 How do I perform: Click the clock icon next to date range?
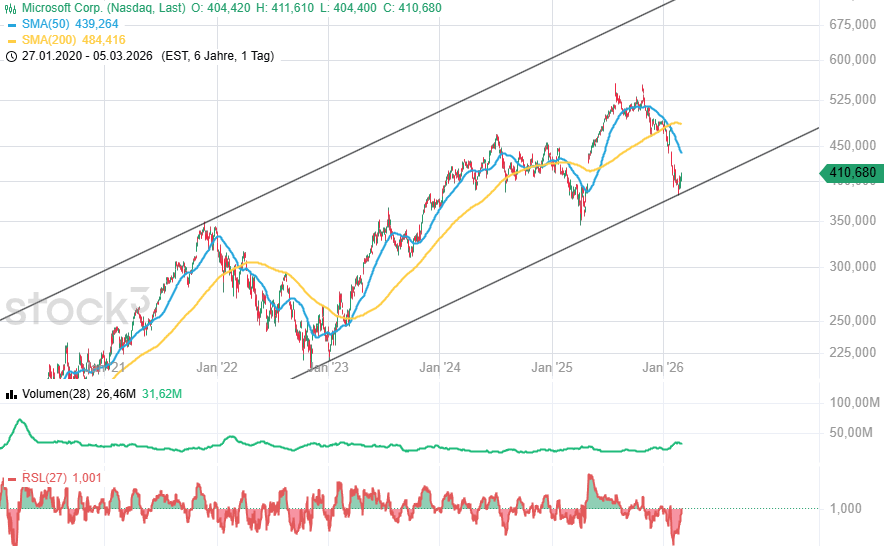[x=11, y=56]
